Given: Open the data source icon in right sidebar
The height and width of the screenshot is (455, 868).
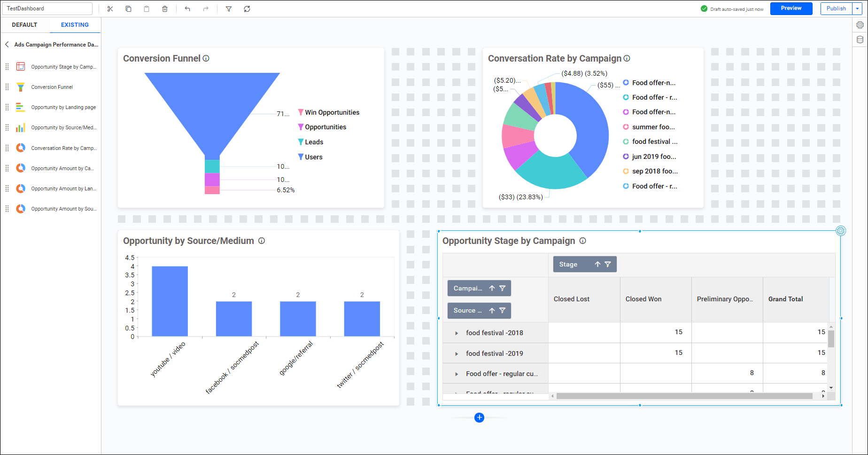Looking at the screenshot, I should tap(860, 39).
